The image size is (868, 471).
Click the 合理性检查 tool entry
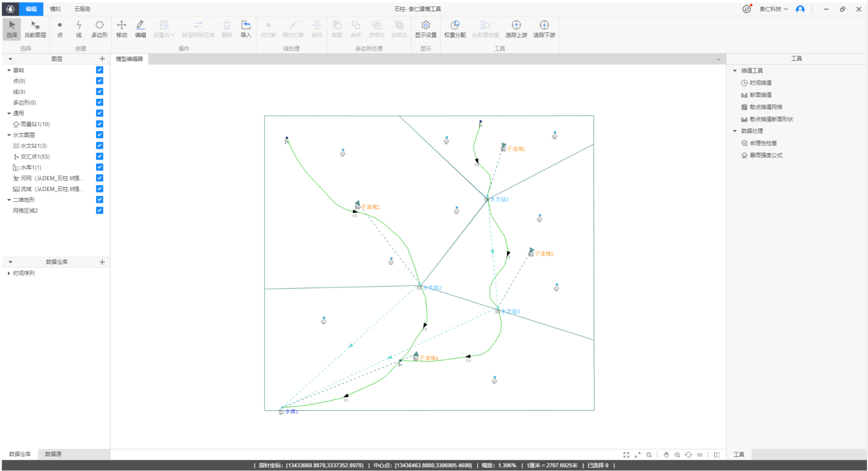(763, 143)
